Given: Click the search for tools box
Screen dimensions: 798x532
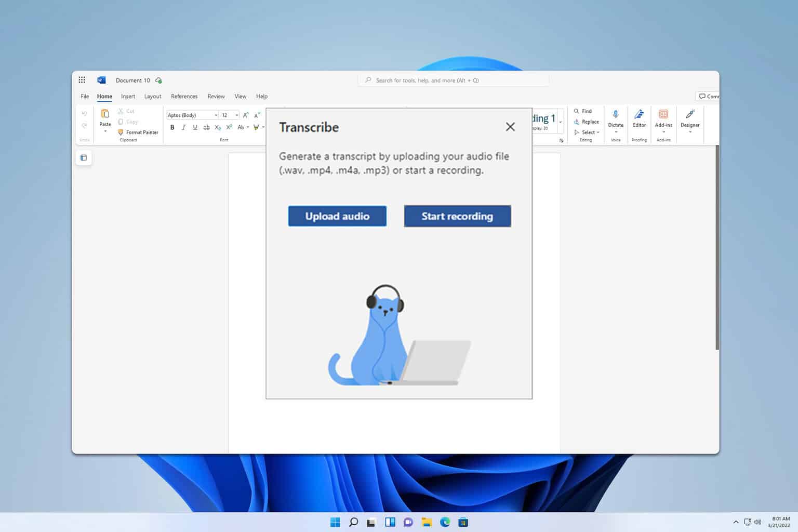Looking at the screenshot, I should point(453,80).
